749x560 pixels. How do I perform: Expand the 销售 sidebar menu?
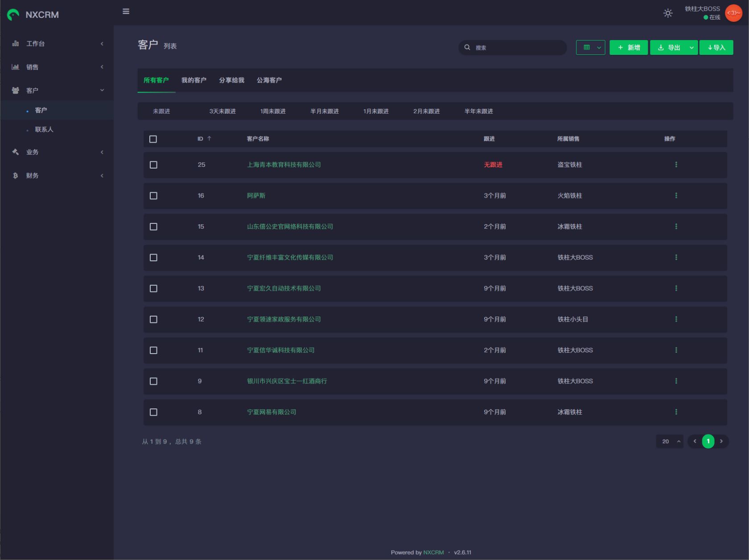tap(57, 67)
